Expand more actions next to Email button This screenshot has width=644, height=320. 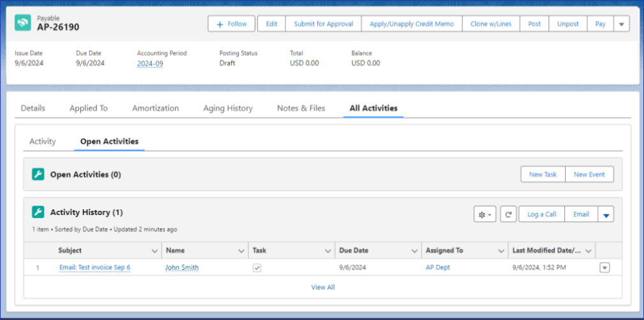coord(606,215)
